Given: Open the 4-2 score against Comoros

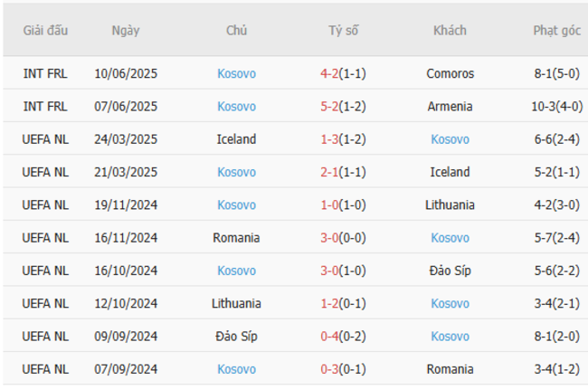Looking at the screenshot, I should [331, 73].
